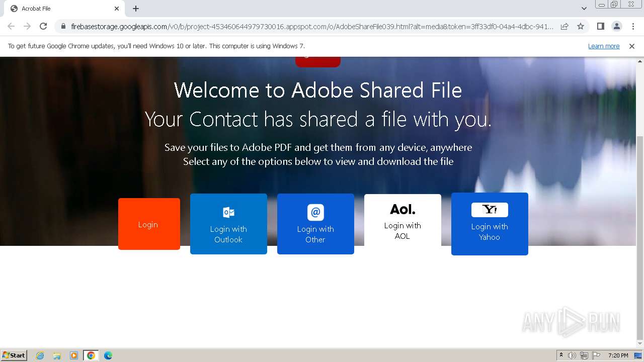Select Login with Yahoo tile
644x362 pixels.
tap(490, 224)
